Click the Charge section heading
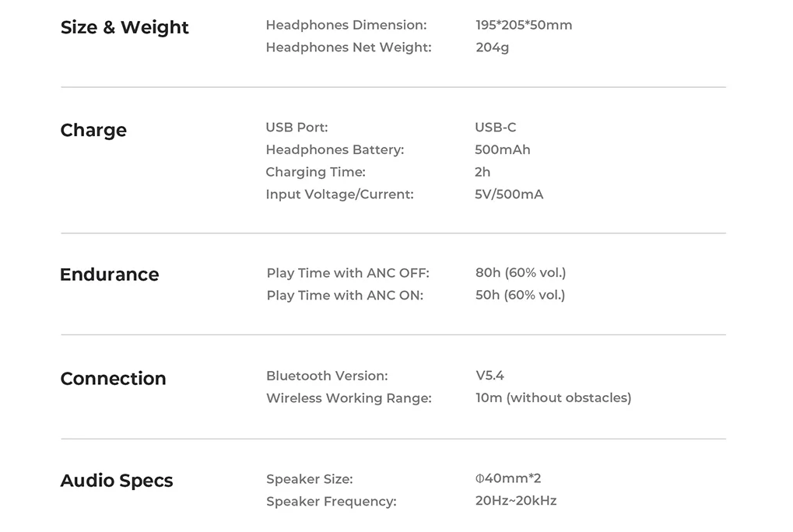This screenshot has height=532, width=793. (x=93, y=130)
